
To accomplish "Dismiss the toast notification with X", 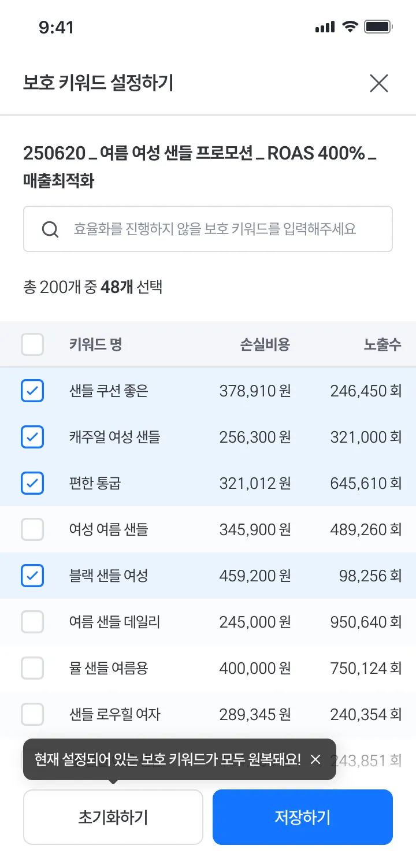I will (315, 759).
